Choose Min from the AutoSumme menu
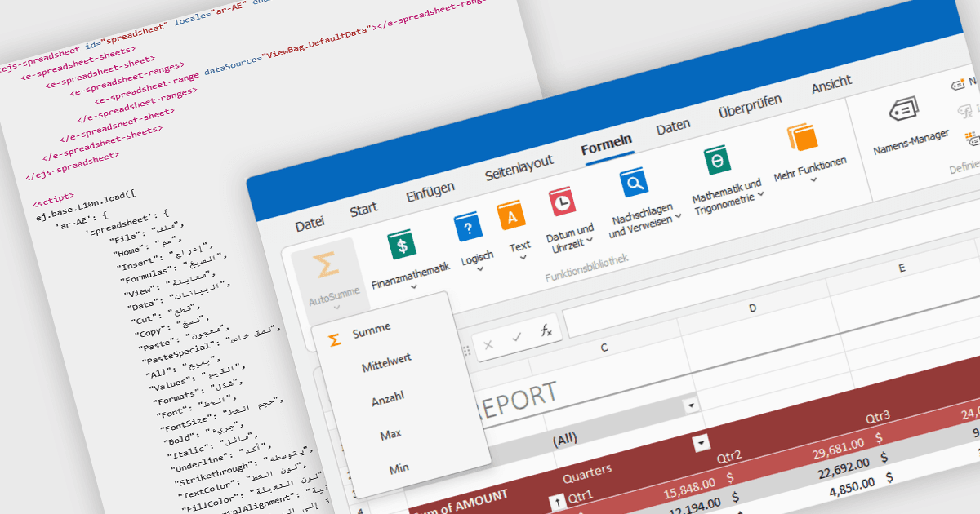The image size is (980, 514). tap(399, 469)
